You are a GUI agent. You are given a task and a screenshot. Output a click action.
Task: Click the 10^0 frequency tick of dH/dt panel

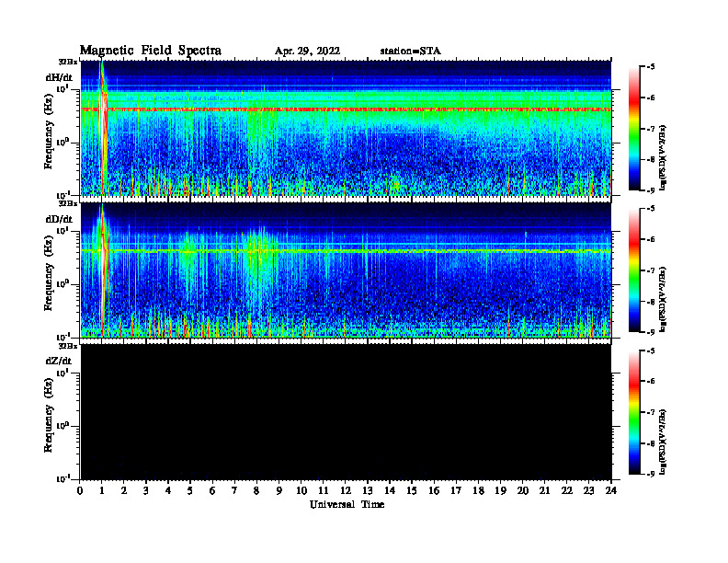(x=63, y=142)
